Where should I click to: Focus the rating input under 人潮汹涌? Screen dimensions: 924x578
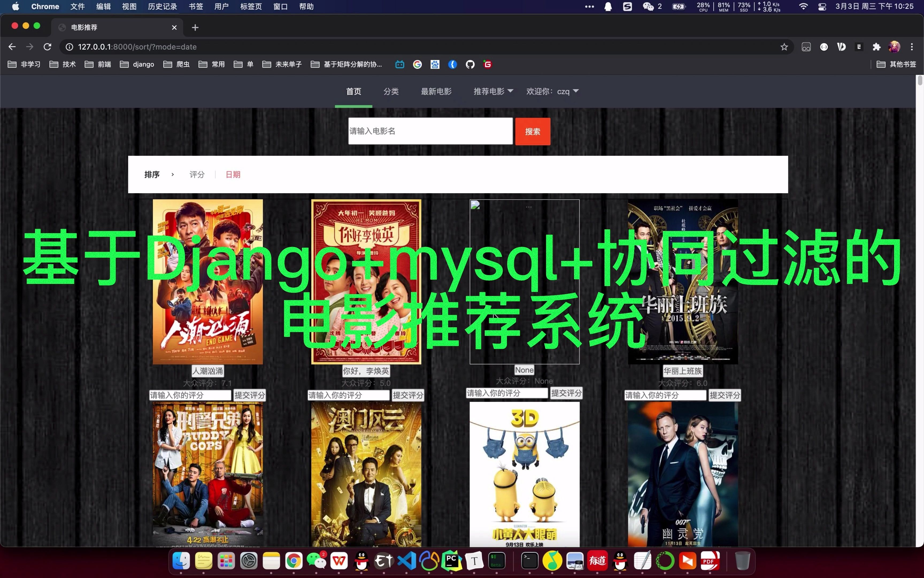click(191, 395)
